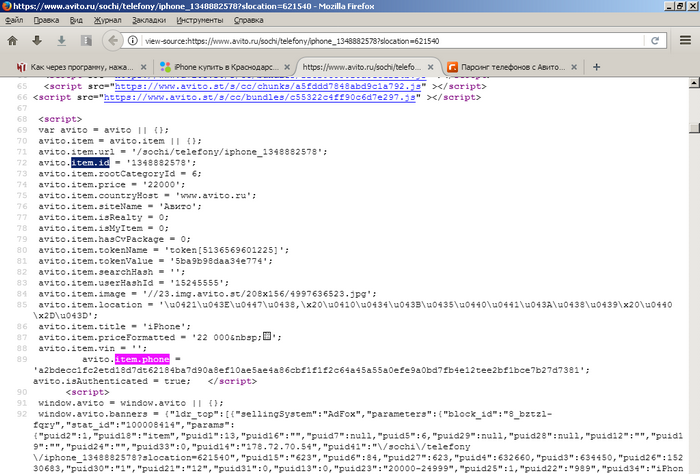
Task: Show site information icon in address bar
Action: point(133,42)
